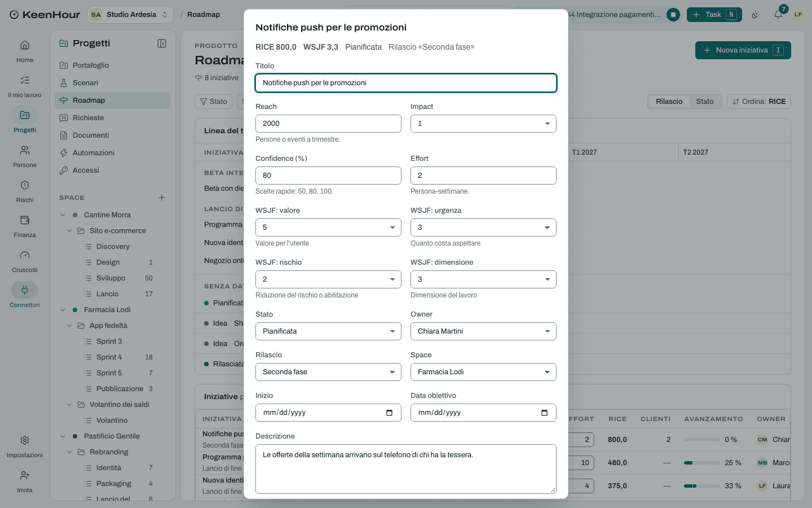
Task: Open Il mio lavoro section
Action: (x=25, y=86)
